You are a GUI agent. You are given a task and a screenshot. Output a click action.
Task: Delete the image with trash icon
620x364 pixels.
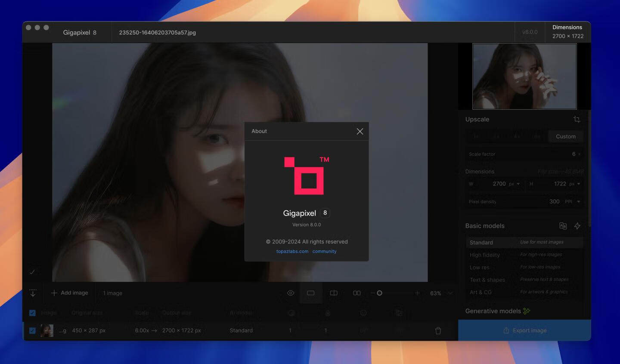pyautogui.click(x=438, y=330)
